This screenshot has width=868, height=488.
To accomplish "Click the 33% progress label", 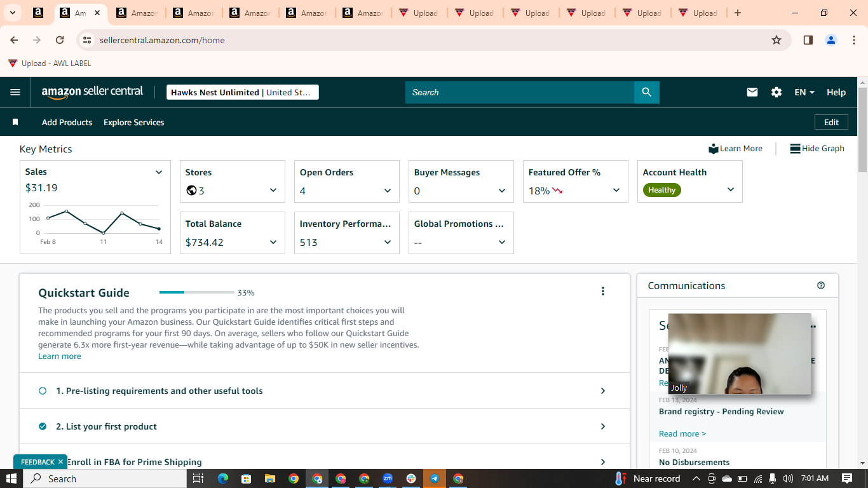I will [246, 293].
